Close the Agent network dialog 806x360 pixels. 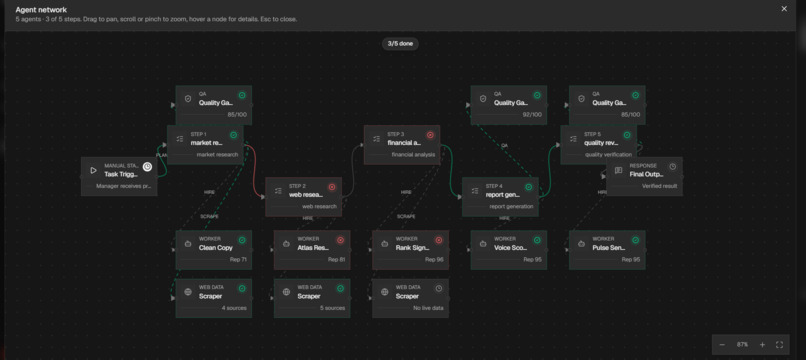(x=784, y=9)
